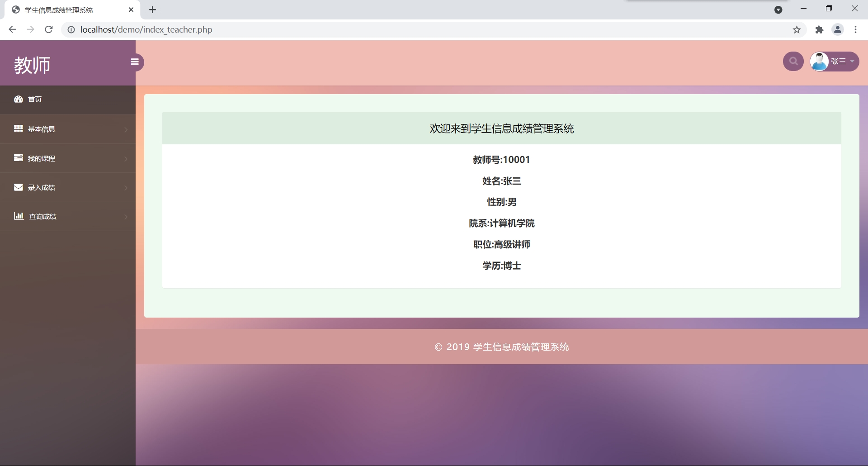This screenshot has height=466, width=868.
Task: Click the 张三 user avatar picture
Action: [819, 62]
